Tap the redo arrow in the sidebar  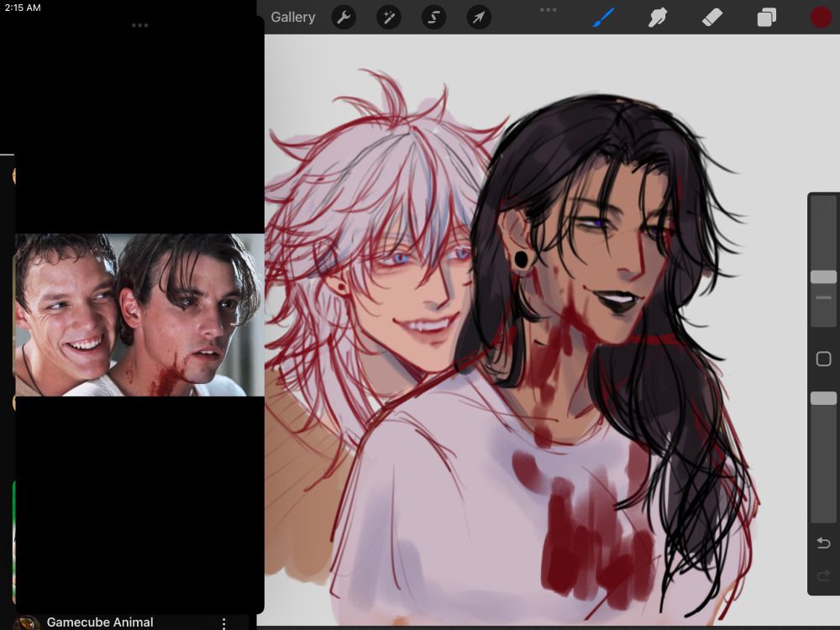pos(823,576)
